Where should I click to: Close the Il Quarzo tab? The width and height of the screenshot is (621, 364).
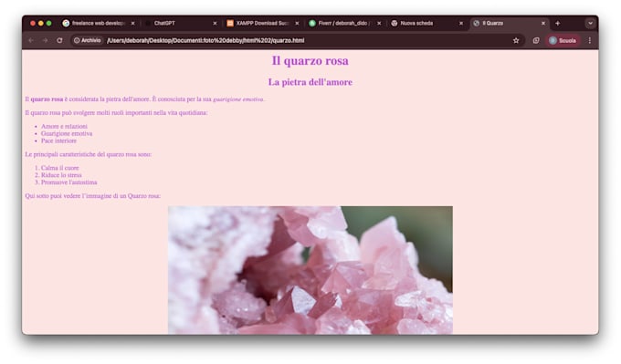[543, 24]
